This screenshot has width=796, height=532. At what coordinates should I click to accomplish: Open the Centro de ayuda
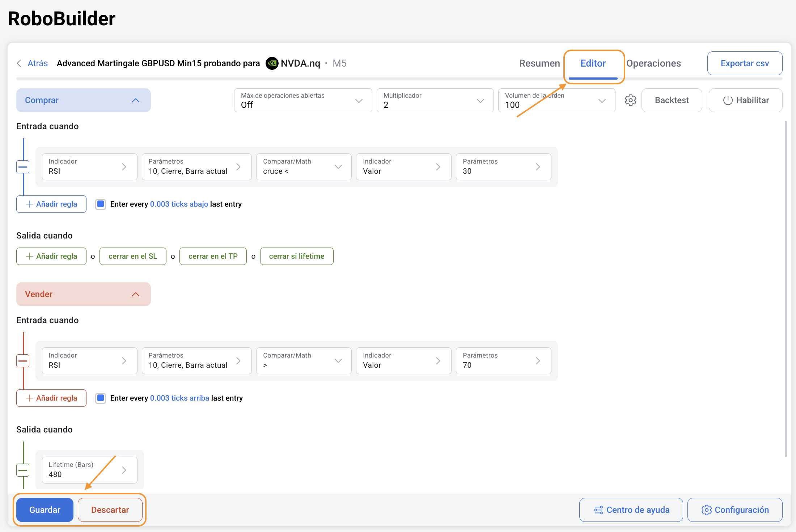631,510
